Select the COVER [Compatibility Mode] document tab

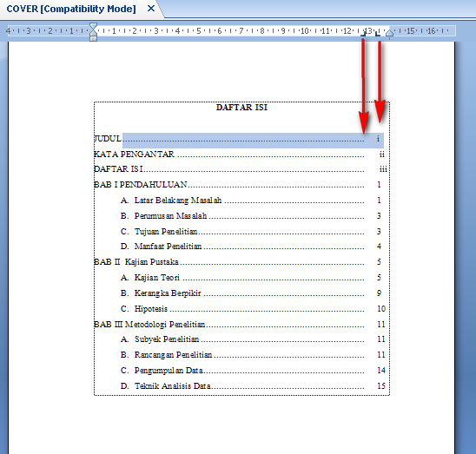(71, 9)
